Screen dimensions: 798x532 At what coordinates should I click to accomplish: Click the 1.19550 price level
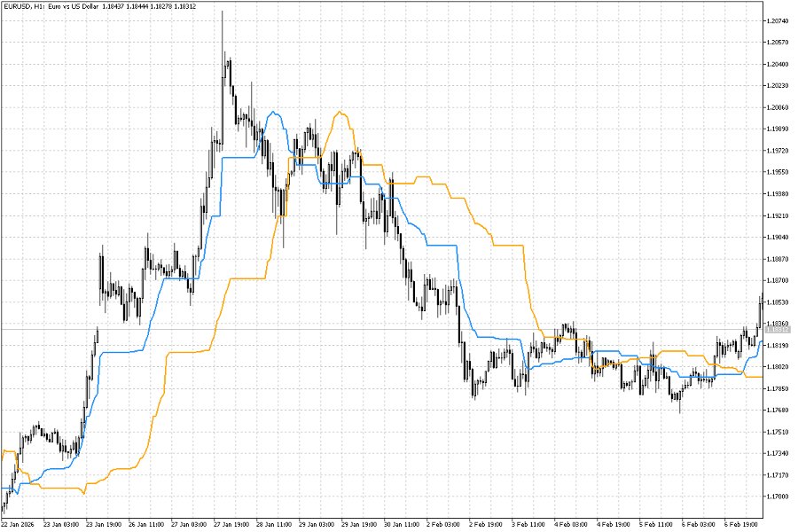pyautogui.click(x=777, y=172)
